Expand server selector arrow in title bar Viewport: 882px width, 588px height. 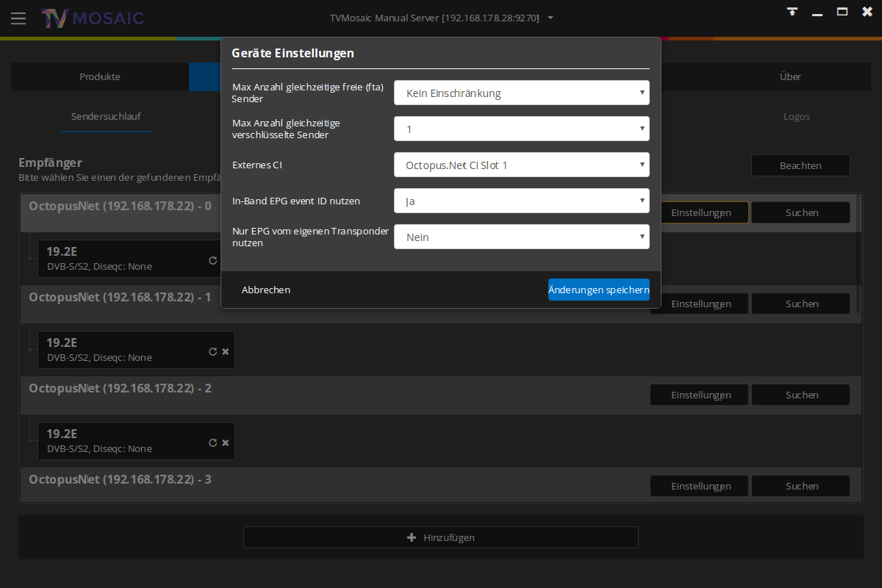click(551, 18)
